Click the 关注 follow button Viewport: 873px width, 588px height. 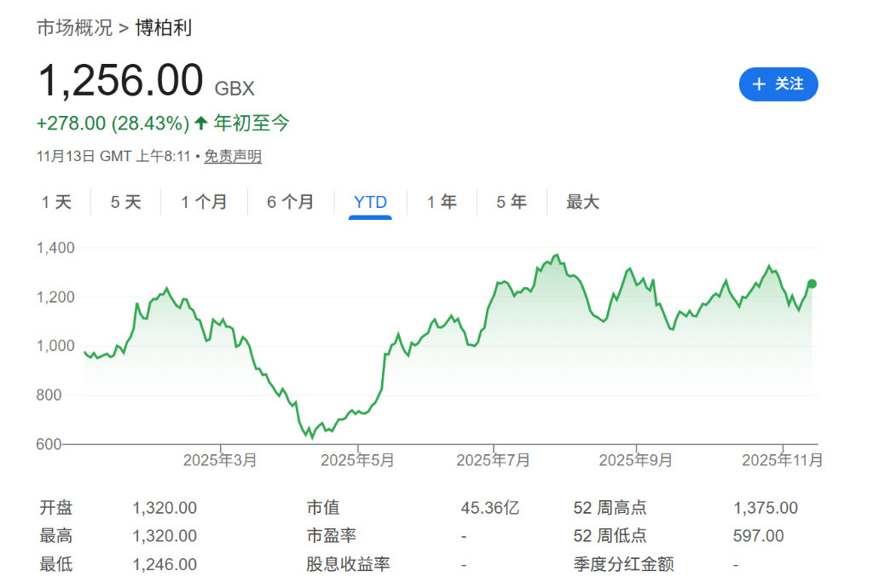778,84
